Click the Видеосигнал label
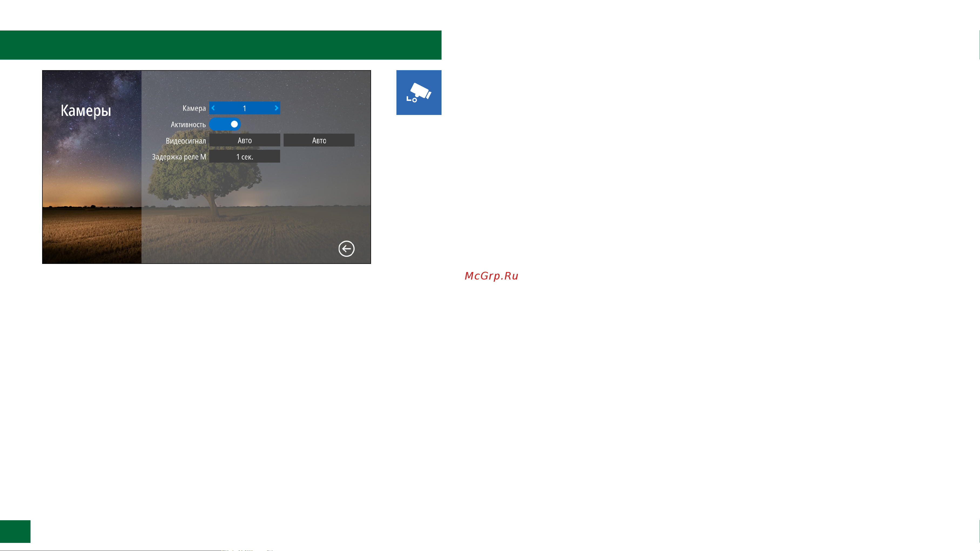 pyautogui.click(x=186, y=141)
